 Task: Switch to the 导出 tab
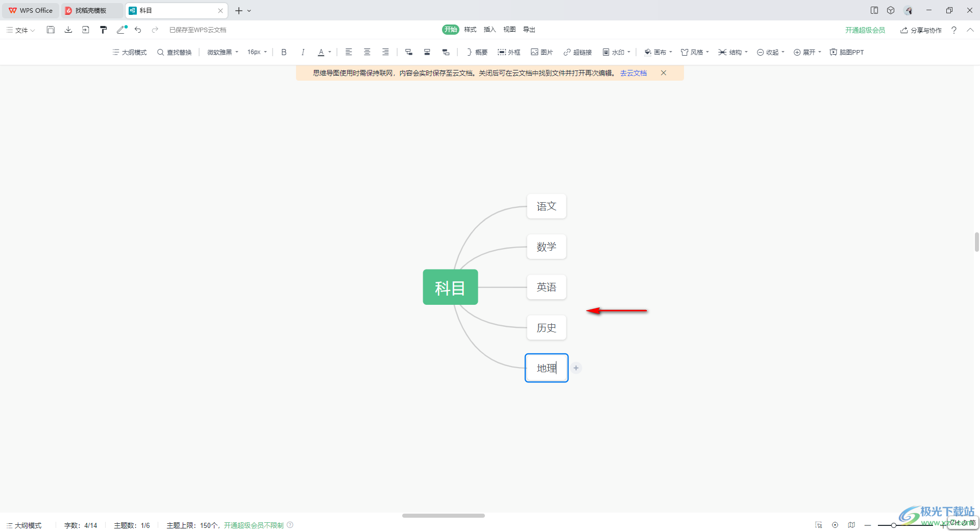(x=529, y=30)
